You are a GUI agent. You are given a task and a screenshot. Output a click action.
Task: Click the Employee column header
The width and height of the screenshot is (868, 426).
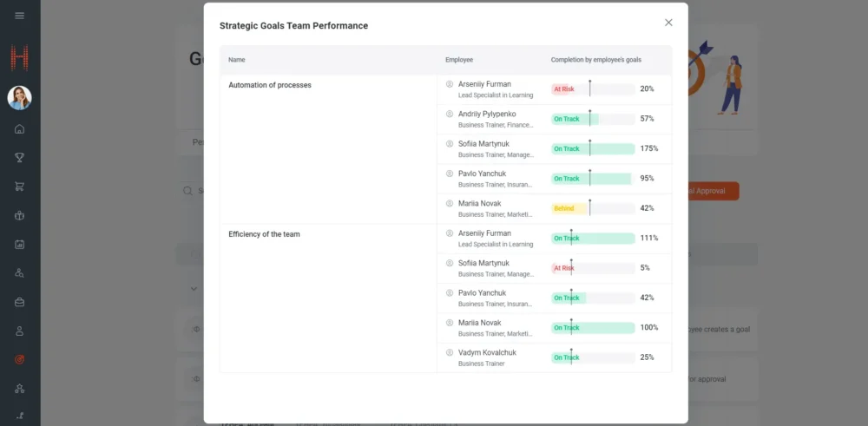click(459, 60)
